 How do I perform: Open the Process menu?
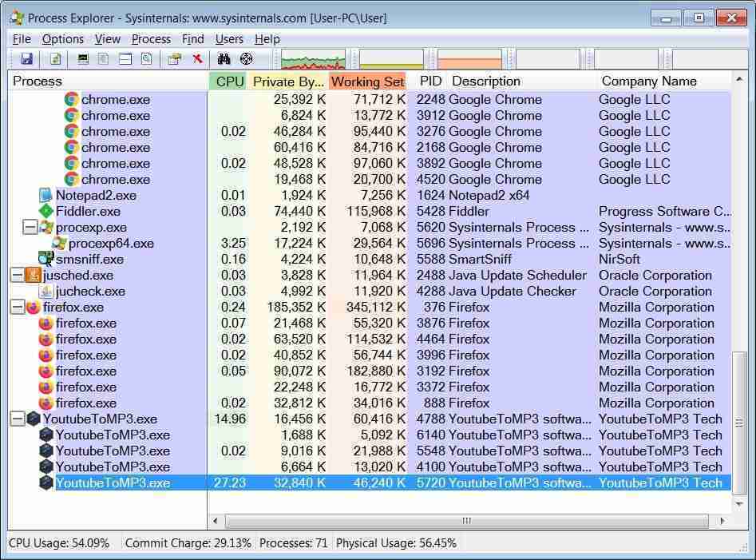(151, 39)
